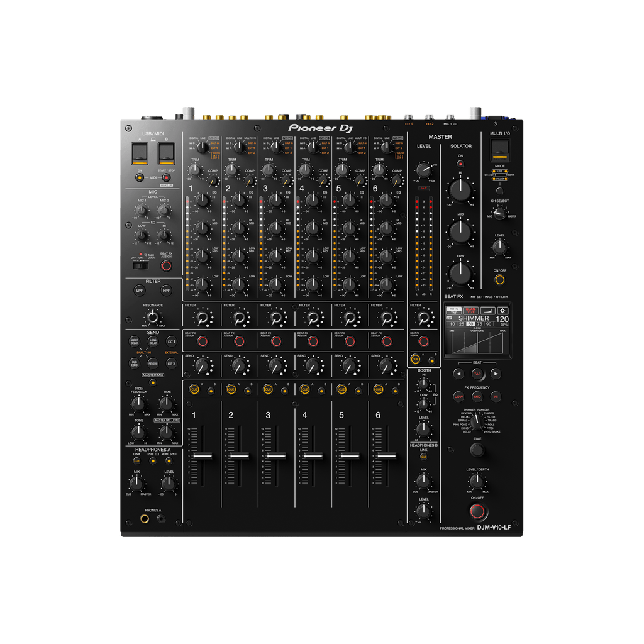Select the LONG DELAY send button

pos(153,341)
